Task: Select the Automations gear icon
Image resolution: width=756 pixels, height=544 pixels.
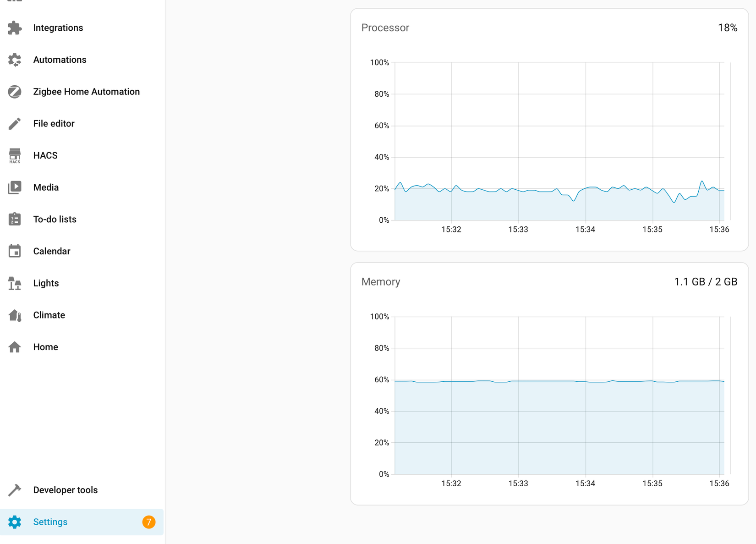Action: (x=15, y=60)
